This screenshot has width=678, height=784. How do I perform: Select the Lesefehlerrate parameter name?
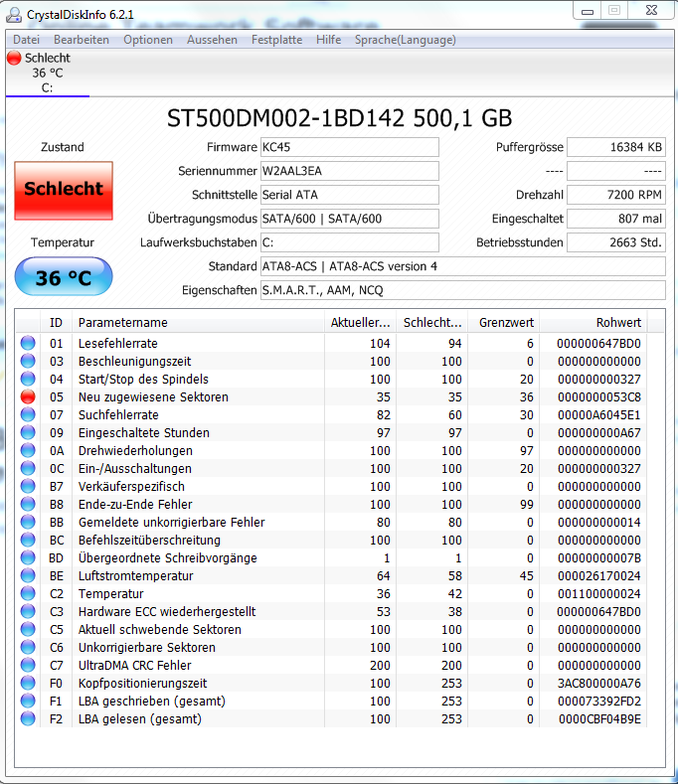[117, 344]
